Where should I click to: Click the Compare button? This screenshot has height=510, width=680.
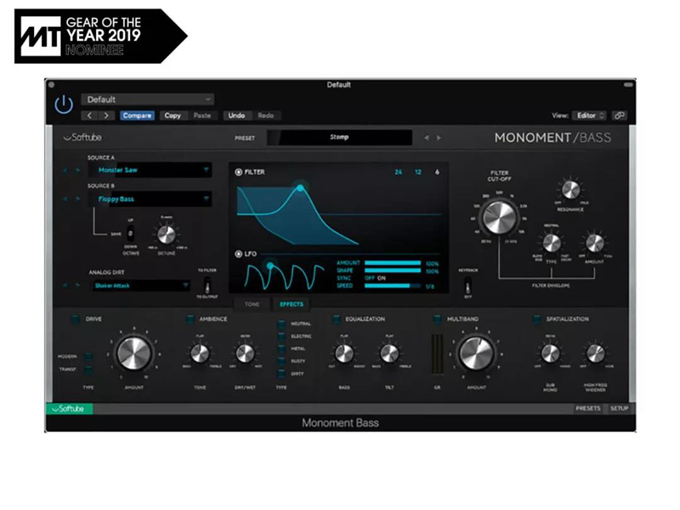pos(137,115)
